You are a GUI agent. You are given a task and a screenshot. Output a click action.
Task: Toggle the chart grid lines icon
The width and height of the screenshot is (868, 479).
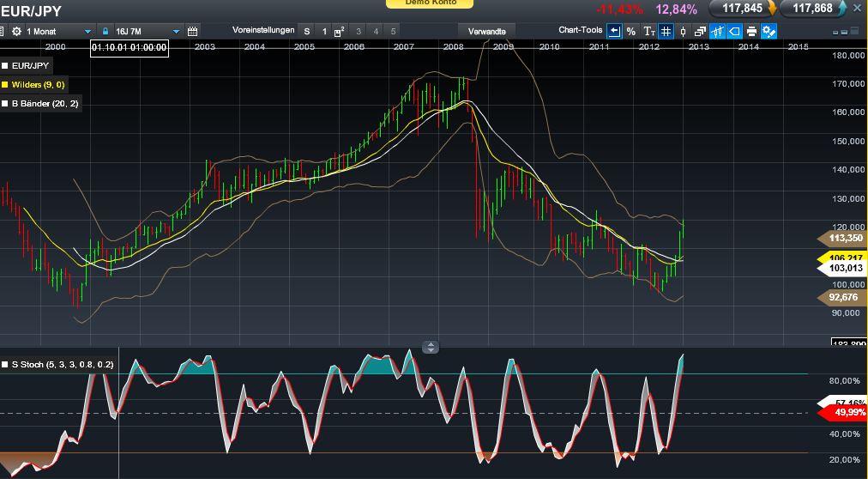[x=666, y=32]
